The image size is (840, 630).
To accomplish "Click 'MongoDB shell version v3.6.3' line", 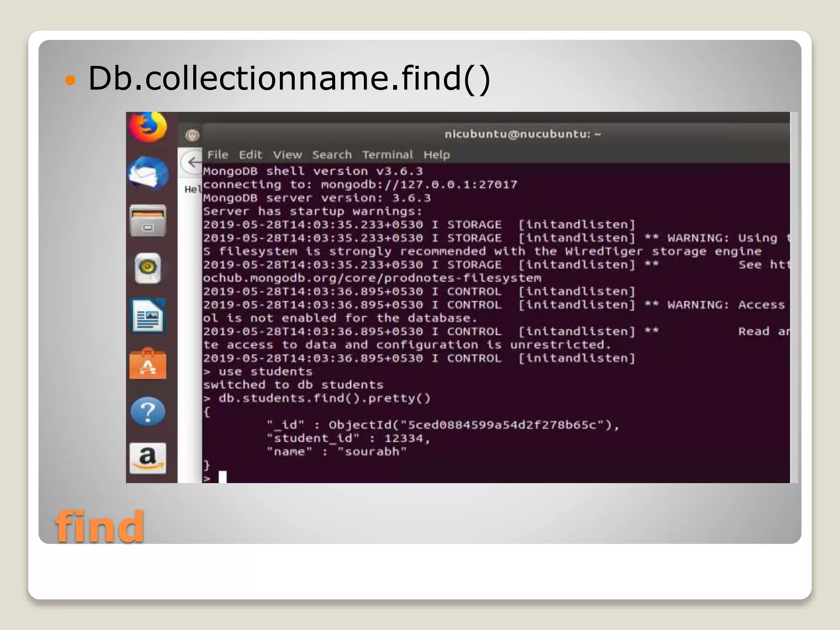I will click(x=313, y=171).
